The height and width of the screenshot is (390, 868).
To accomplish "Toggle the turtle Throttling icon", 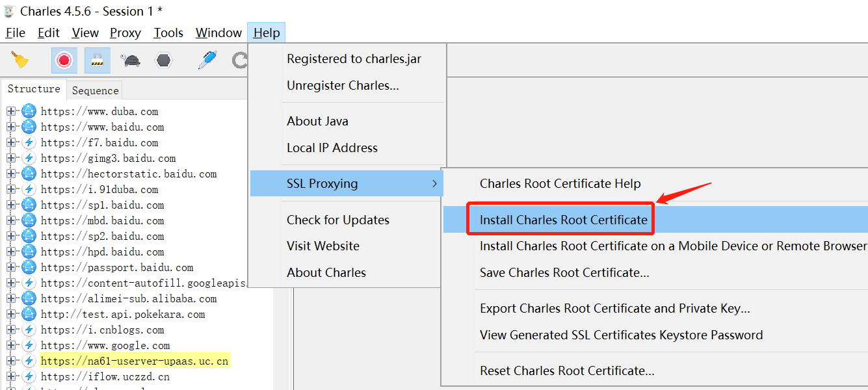I will point(131,60).
